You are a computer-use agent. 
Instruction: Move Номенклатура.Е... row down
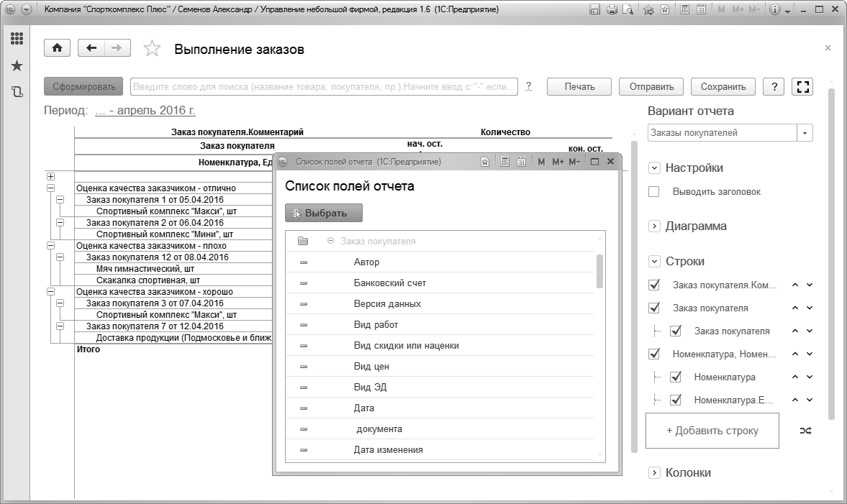click(x=810, y=400)
